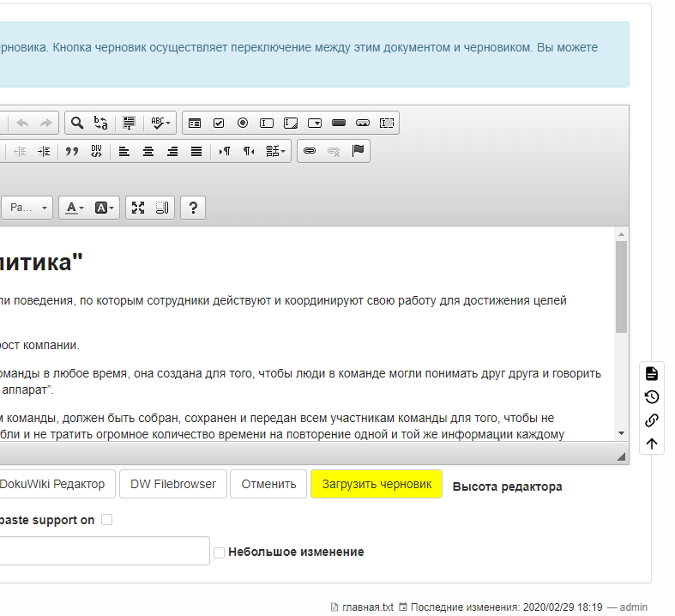675x616 pixels.
Task: Justify the paragraph text
Action: point(196,151)
